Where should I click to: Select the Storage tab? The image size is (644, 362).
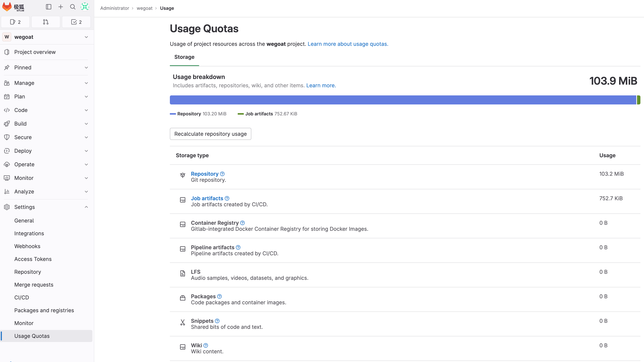(184, 57)
